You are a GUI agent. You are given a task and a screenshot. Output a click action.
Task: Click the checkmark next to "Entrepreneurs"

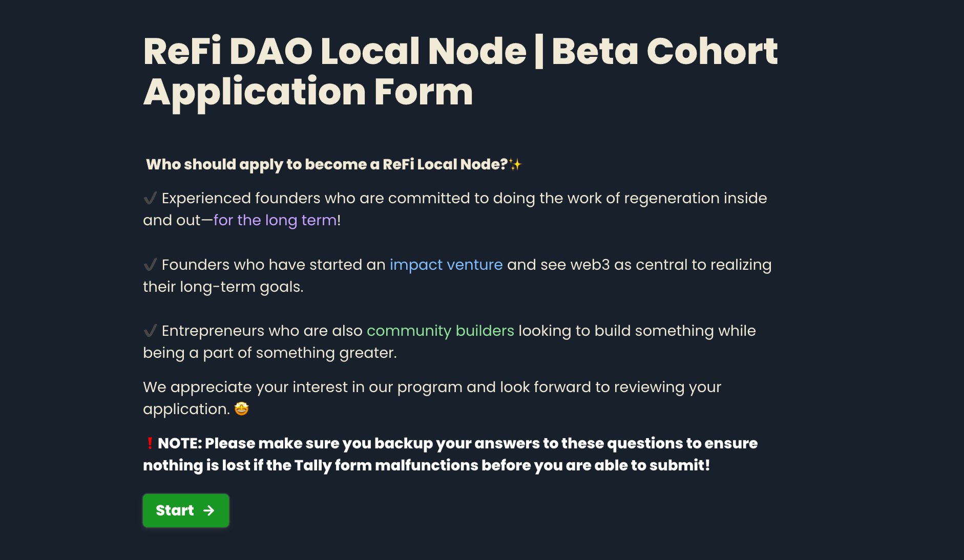click(x=150, y=331)
